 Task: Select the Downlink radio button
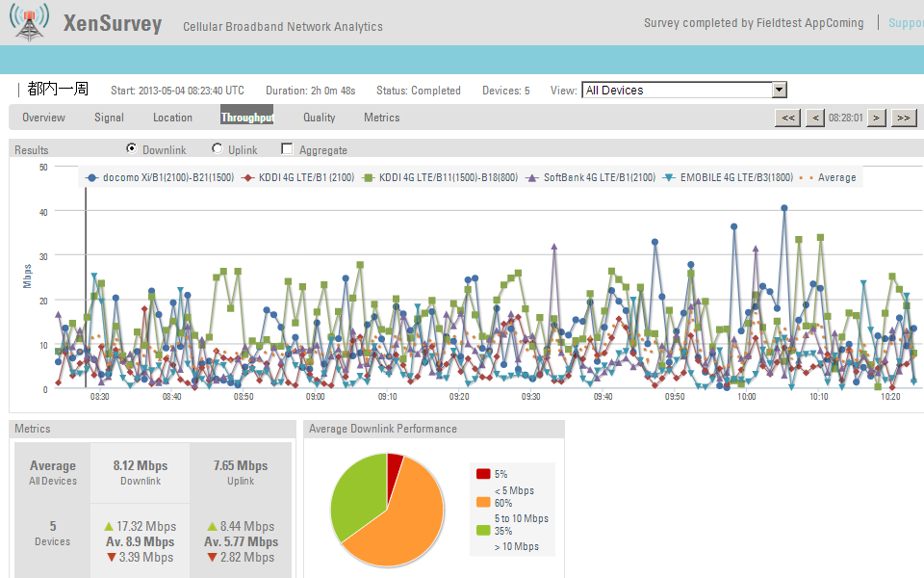tap(132, 148)
